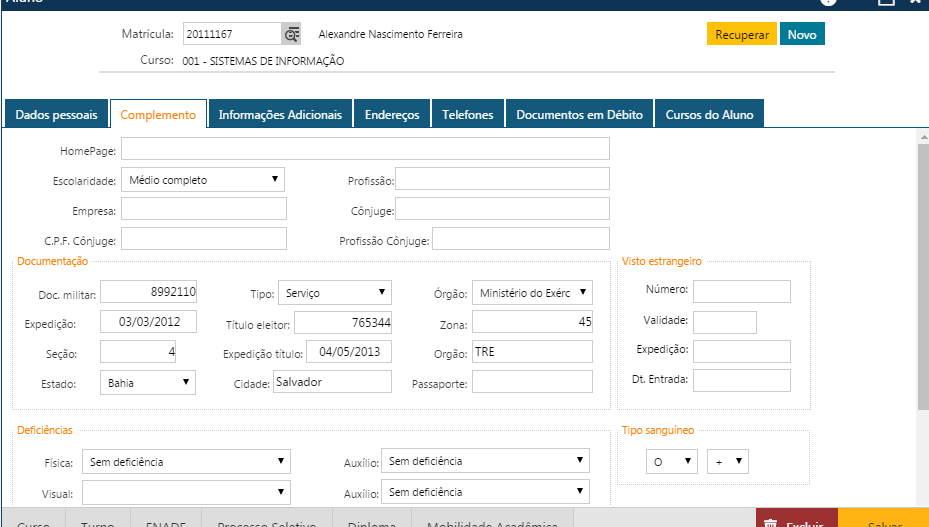
Task: Click the search icon beside Matrícula field
Action: tap(291, 35)
